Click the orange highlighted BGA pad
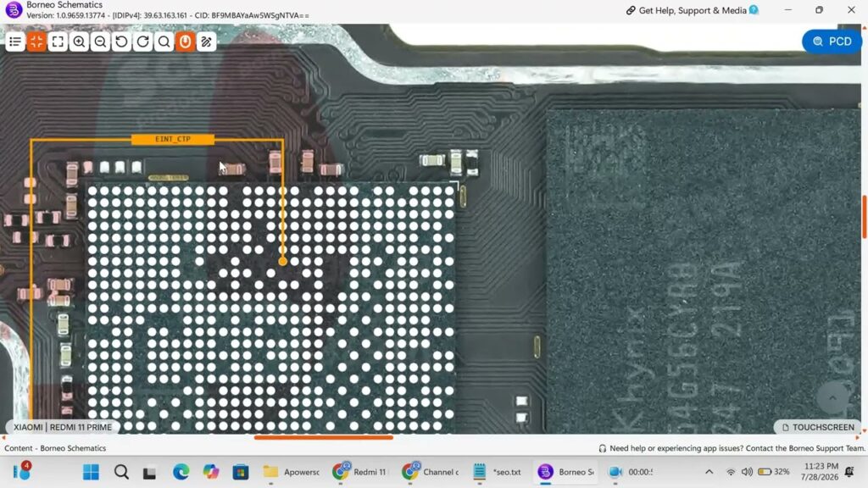 click(283, 262)
